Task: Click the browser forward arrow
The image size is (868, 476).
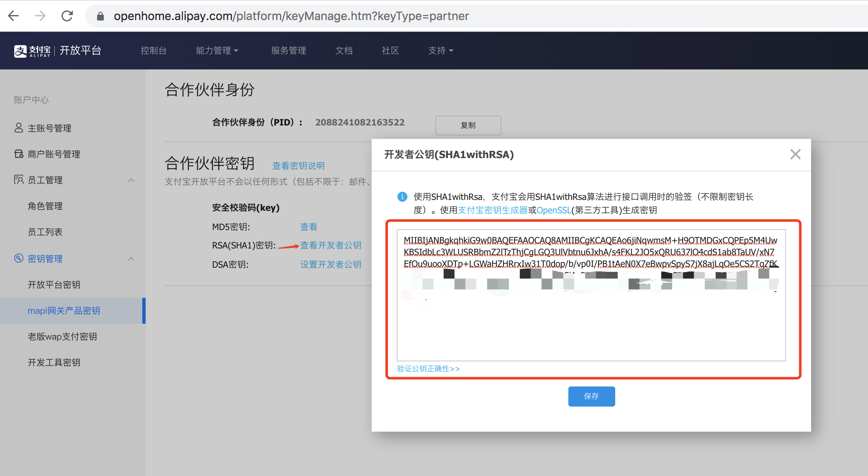Action: [40, 16]
